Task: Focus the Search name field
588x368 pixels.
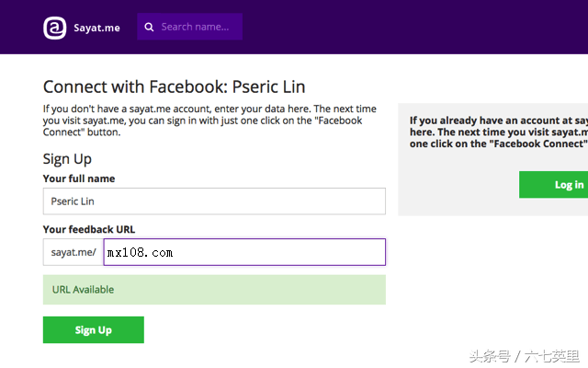Action: click(x=198, y=27)
